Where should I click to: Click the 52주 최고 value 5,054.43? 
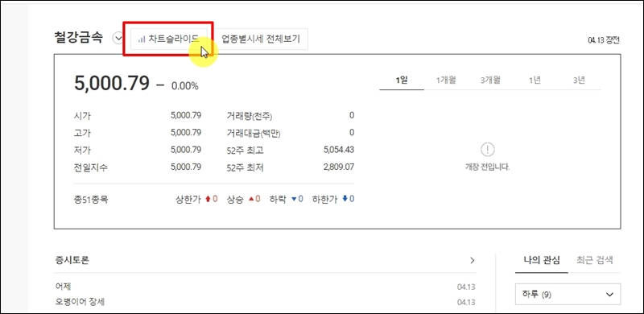339,150
